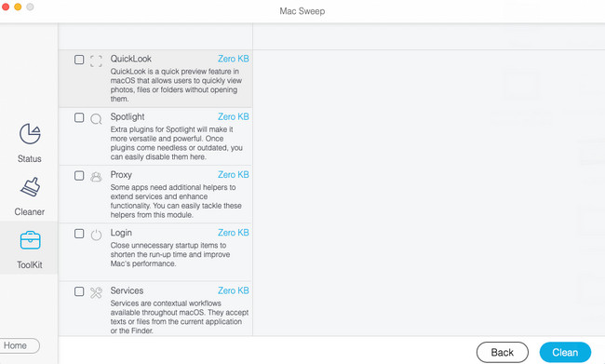Switch to the Status tab label
The height and width of the screenshot is (364, 605).
[x=30, y=158]
